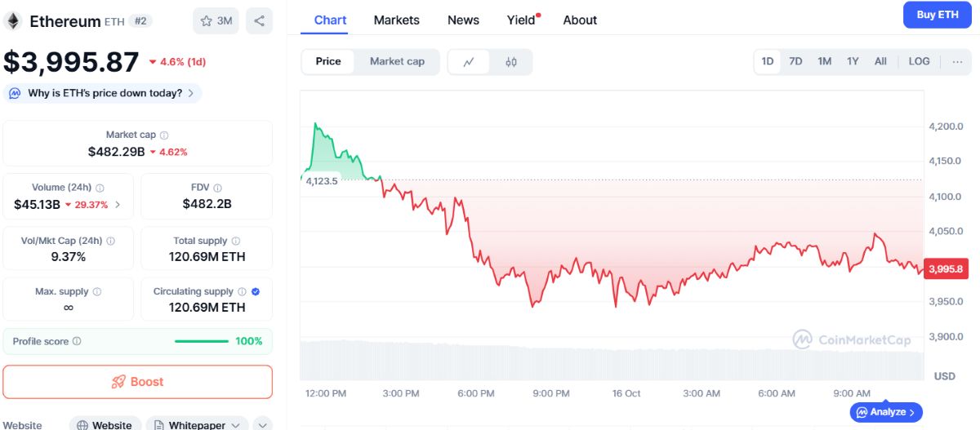Switch to candlestick chart view icon

click(x=511, y=62)
